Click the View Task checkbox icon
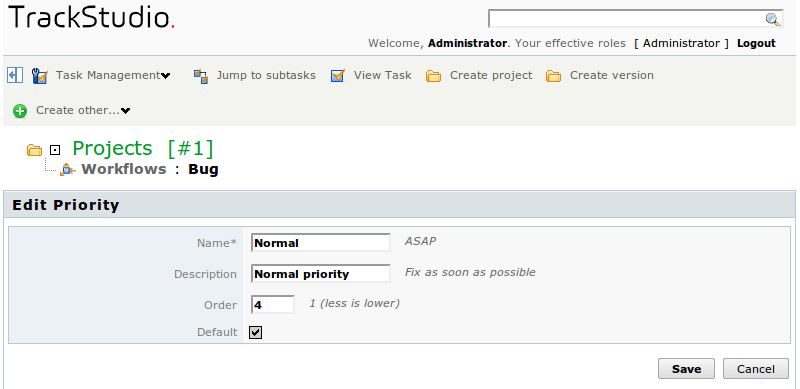 pyautogui.click(x=337, y=76)
